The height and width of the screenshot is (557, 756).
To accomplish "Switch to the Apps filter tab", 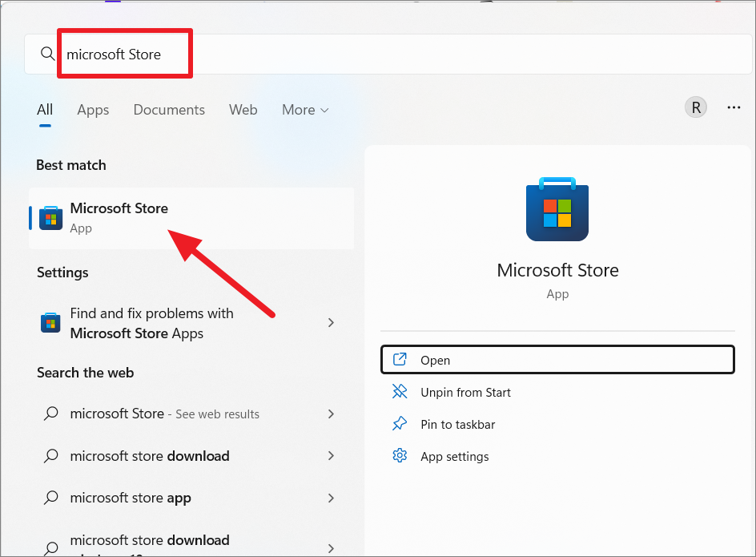I will pos(93,110).
